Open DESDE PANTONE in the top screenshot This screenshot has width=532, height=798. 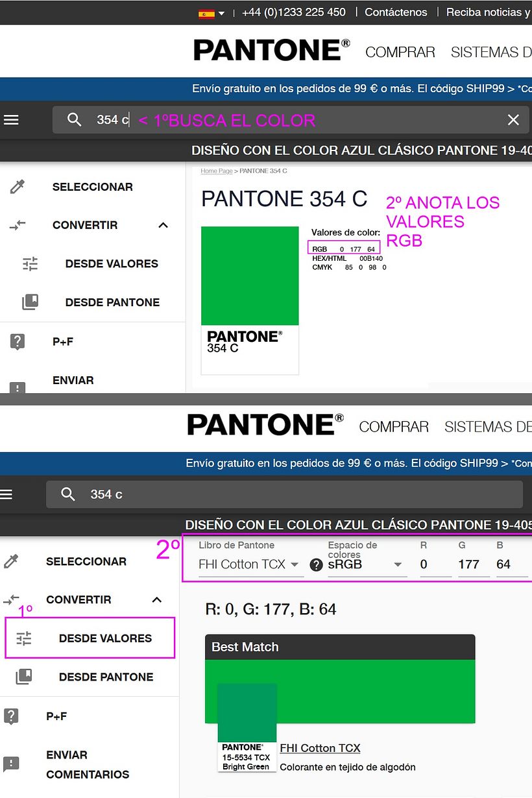(x=112, y=302)
